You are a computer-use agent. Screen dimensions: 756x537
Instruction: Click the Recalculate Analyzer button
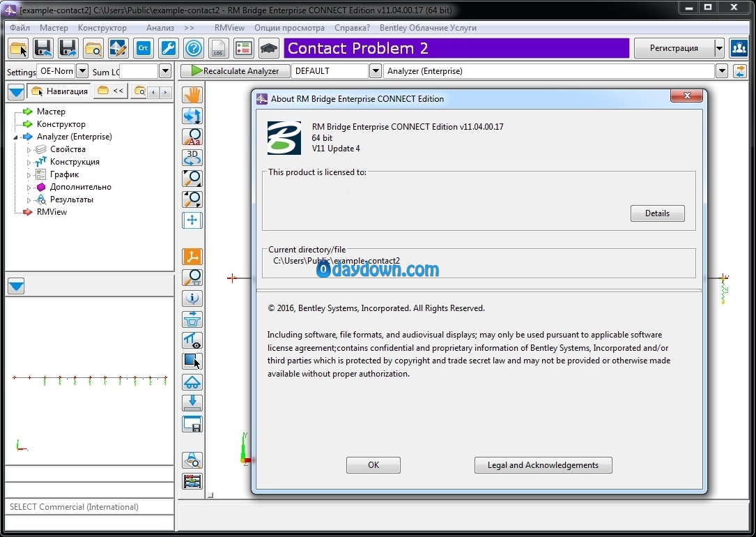point(236,71)
